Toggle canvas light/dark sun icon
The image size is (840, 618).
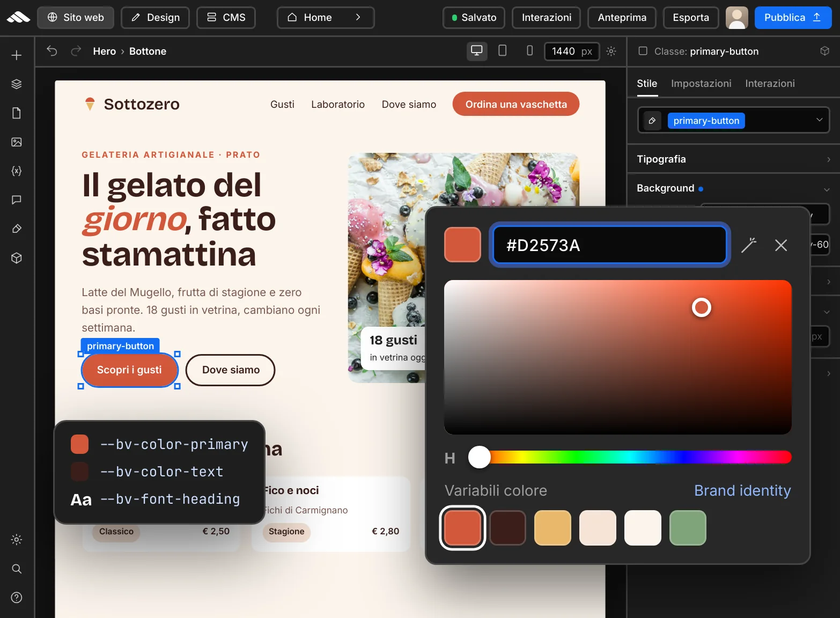coord(611,51)
